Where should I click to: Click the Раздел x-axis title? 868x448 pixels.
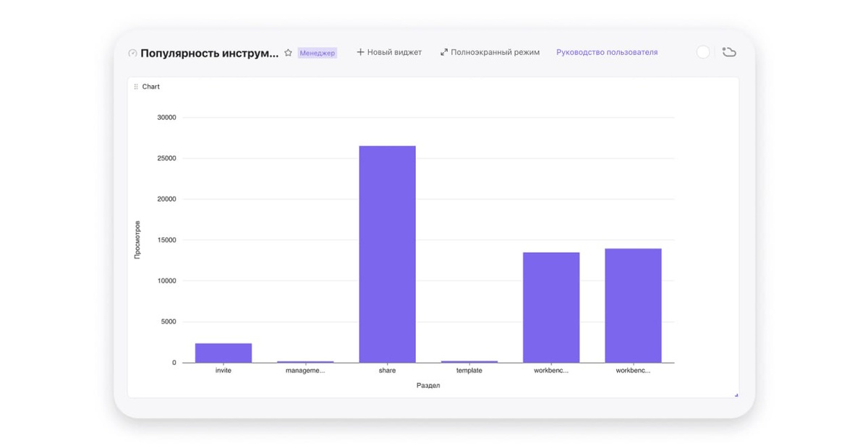(x=428, y=386)
